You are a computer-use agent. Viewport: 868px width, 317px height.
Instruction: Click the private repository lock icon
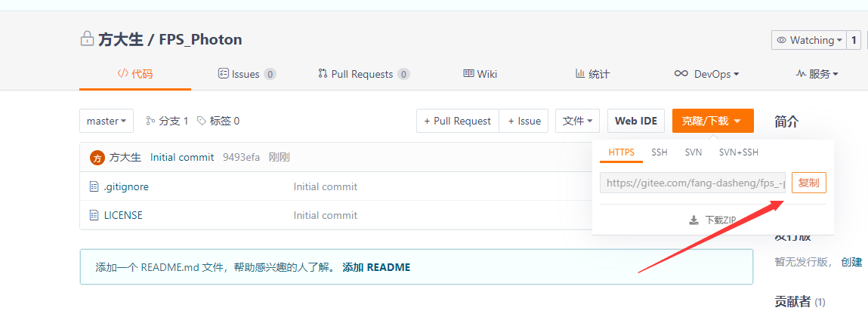pyautogui.click(x=87, y=39)
